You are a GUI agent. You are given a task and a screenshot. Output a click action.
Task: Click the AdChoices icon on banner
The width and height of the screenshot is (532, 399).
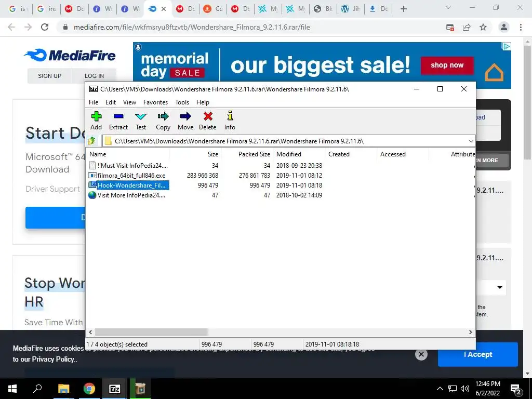click(506, 46)
